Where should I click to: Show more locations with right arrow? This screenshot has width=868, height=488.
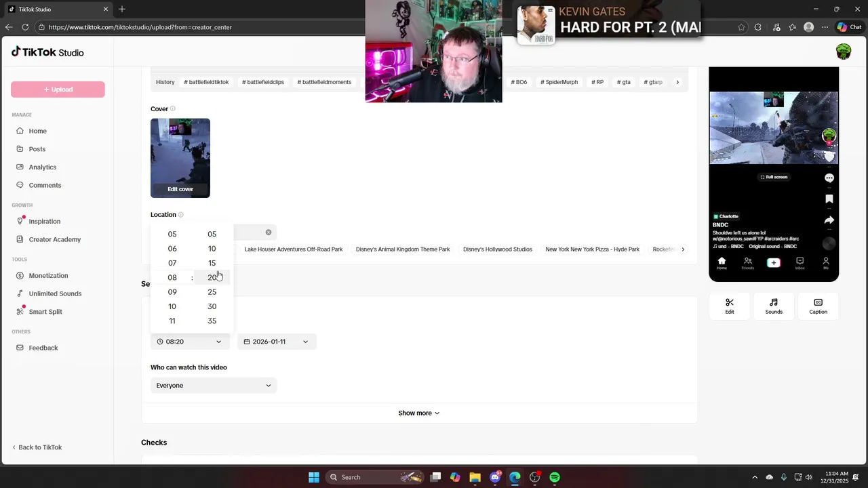(x=683, y=249)
